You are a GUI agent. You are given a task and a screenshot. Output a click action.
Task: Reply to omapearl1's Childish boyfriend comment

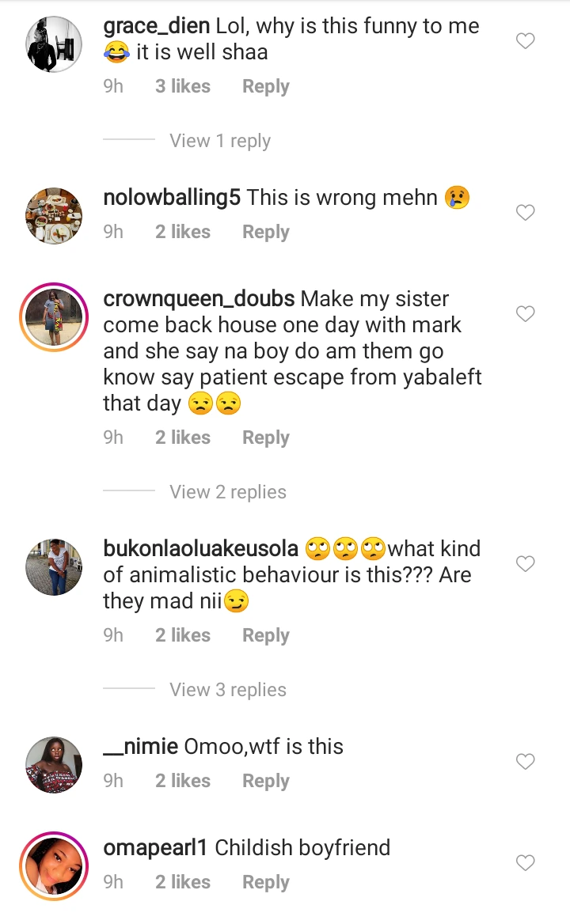coord(265,882)
